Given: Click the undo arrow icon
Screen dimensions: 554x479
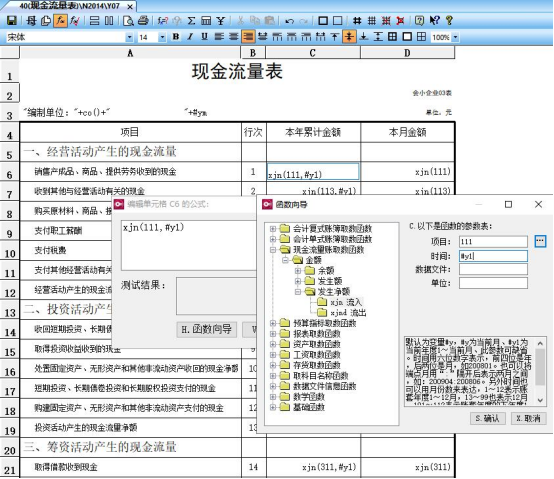Looking at the screenshot, I should pyautogui.click(x=289, y=21).
